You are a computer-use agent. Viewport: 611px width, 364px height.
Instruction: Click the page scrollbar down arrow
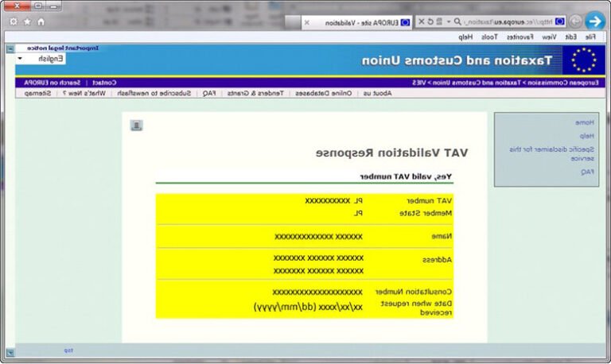coord(10,353)
